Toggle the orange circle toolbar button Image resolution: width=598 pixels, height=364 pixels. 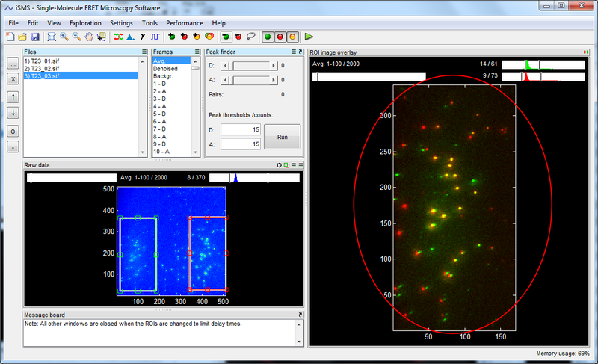coord(292,36)
